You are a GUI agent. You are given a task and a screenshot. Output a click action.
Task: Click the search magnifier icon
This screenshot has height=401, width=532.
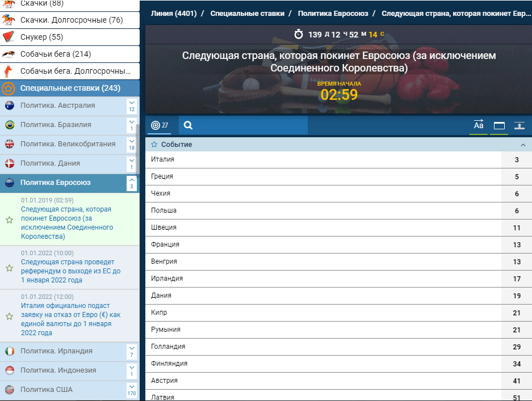point(188,125)
